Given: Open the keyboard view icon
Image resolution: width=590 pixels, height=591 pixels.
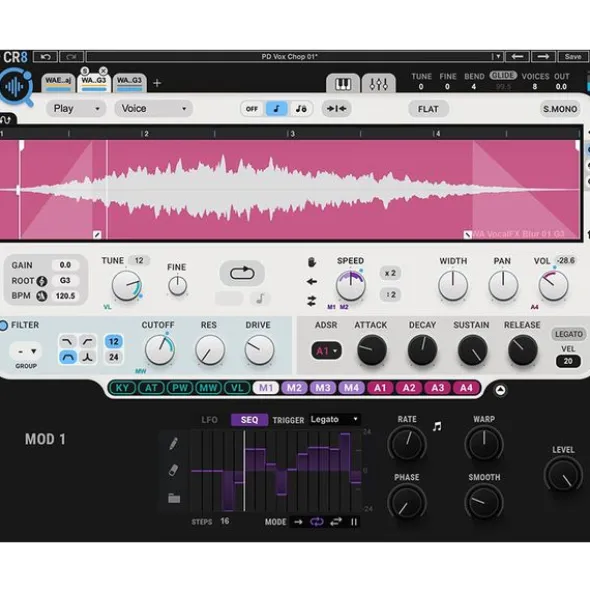Looking at the screenshot, I should pyautogui.click(x=342, y=84).
